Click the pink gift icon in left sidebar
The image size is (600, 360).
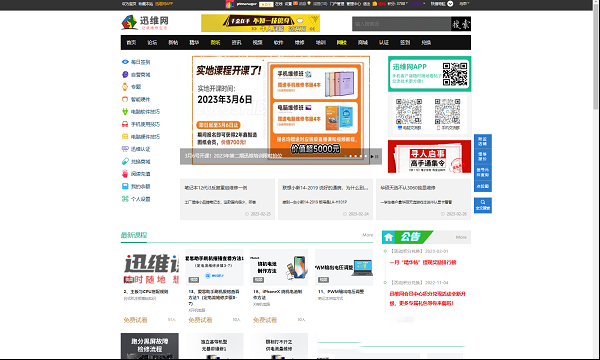click(125, 174)
